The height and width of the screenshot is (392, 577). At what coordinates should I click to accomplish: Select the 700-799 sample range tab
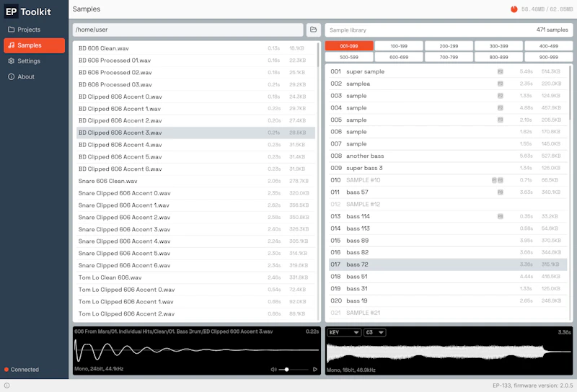(449, 57)
